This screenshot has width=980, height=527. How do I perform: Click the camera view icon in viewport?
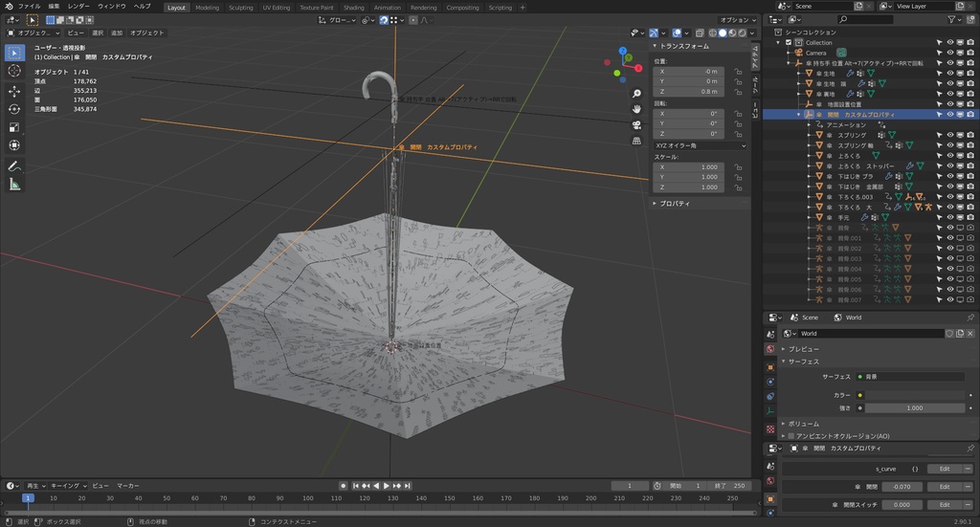(x=636, y=125)
